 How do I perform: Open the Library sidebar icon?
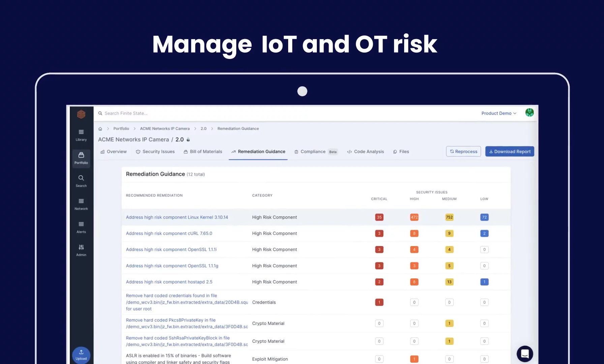(x=81, y=135)
